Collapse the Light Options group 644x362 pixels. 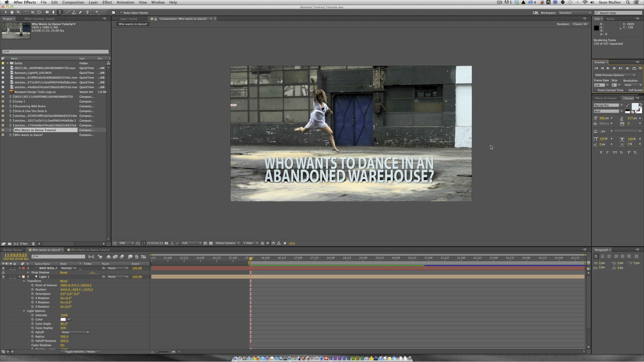pyautogui.click(x=24, y=311)
